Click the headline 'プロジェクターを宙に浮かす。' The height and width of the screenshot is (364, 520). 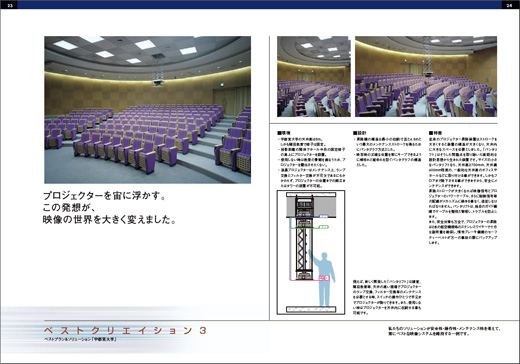(x=104, y=196)
